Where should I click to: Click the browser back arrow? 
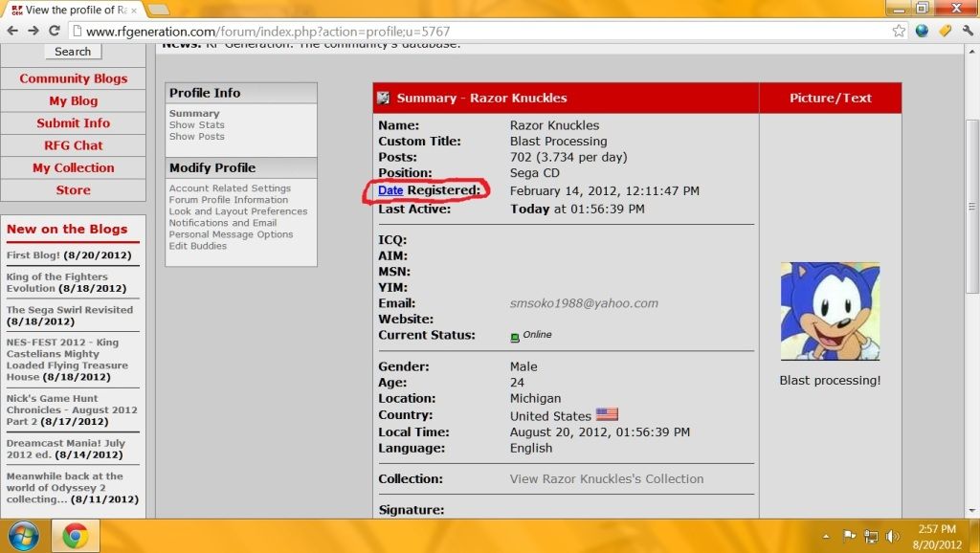(x=11, y=31)
